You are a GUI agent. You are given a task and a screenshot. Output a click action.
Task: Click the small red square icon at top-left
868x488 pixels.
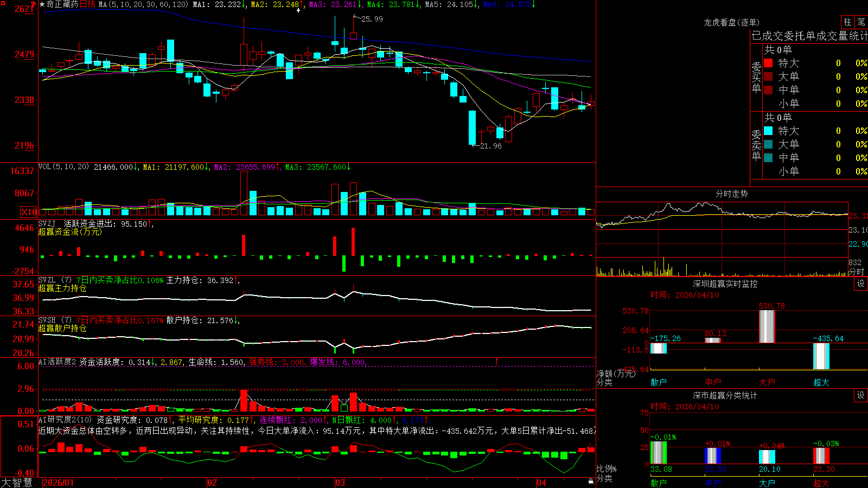[3, 3]
